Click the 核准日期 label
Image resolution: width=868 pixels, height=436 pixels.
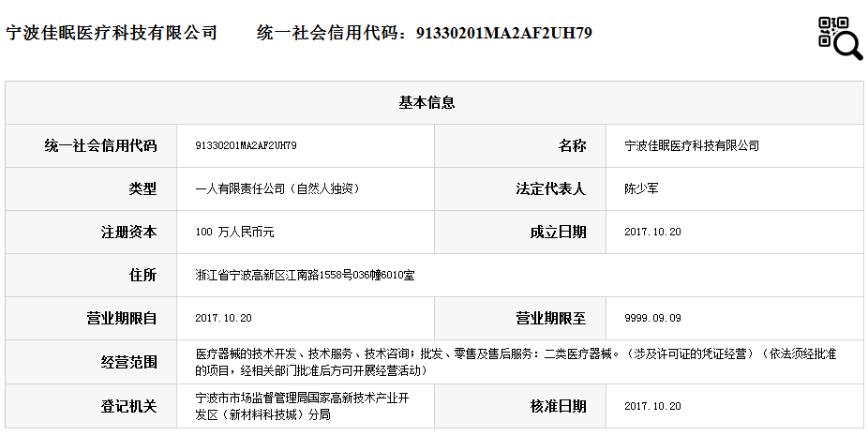click(x=558, y=406)
